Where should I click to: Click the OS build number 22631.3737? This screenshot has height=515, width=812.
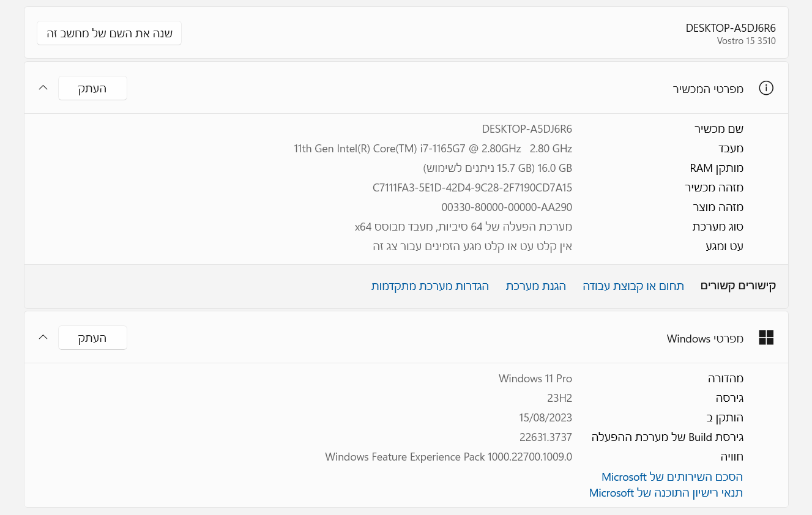click(x=545, y=437)
